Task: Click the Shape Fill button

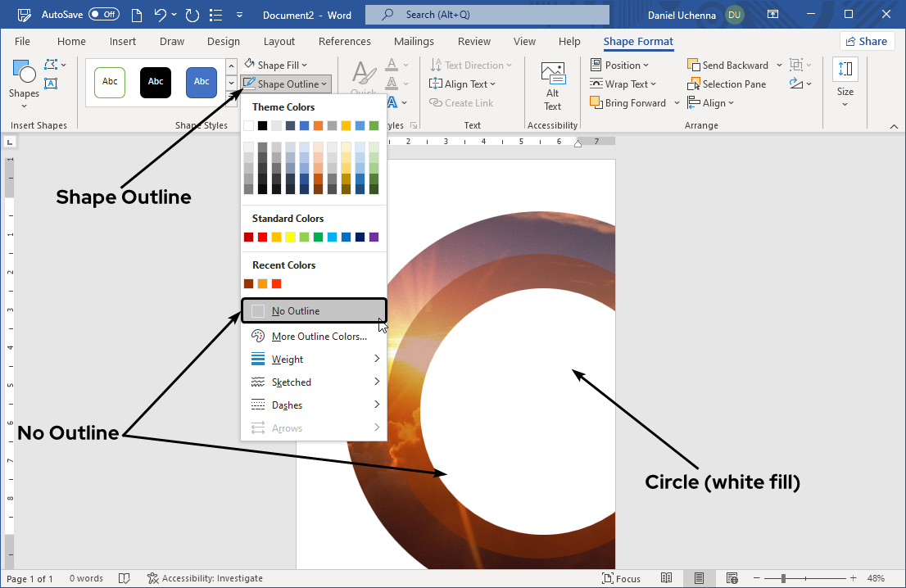Action: (275, 66)
